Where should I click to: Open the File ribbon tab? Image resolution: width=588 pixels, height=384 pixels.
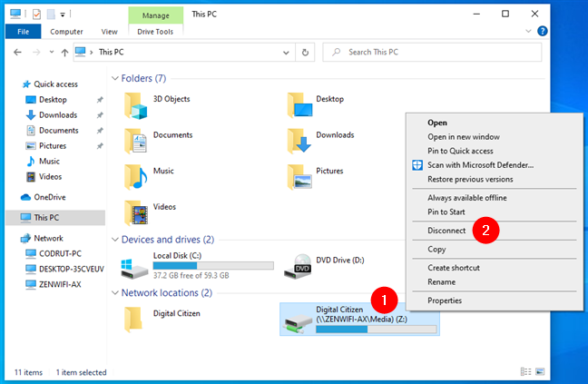(x=23, y=32)
